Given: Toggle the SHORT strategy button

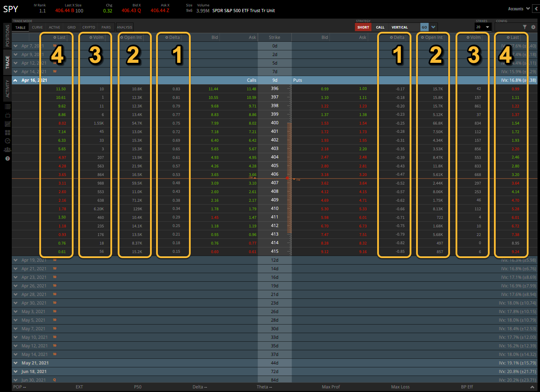Looking at the screenshot, I should pos(363,27).
